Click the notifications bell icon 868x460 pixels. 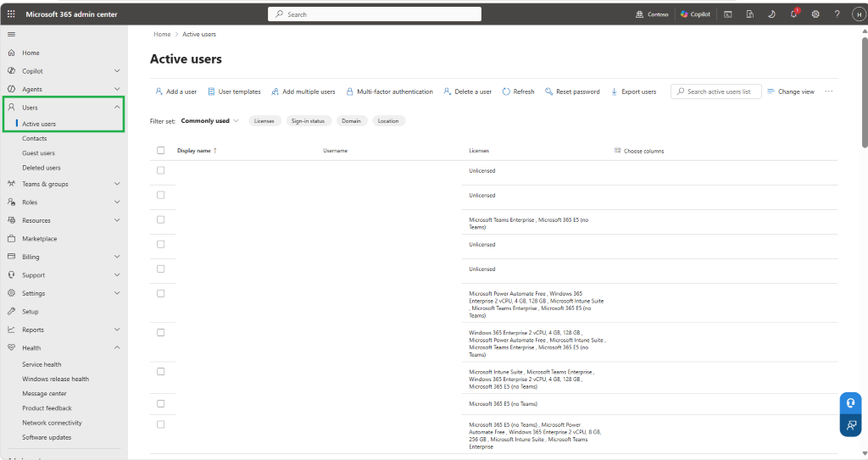[793, 14]
